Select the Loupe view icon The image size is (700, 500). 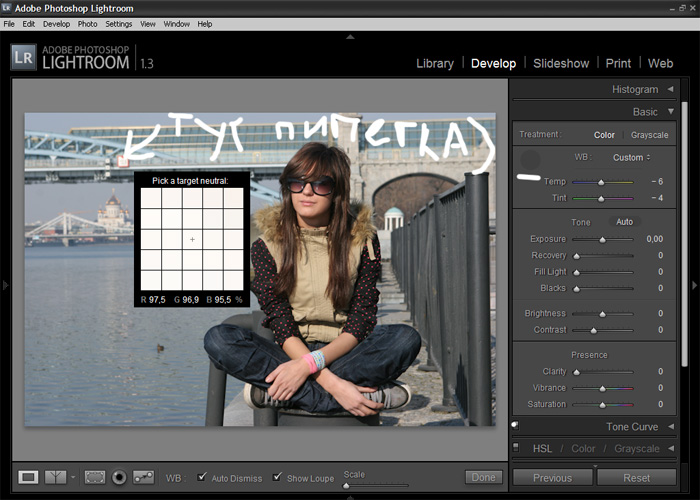tap(28, 477)
